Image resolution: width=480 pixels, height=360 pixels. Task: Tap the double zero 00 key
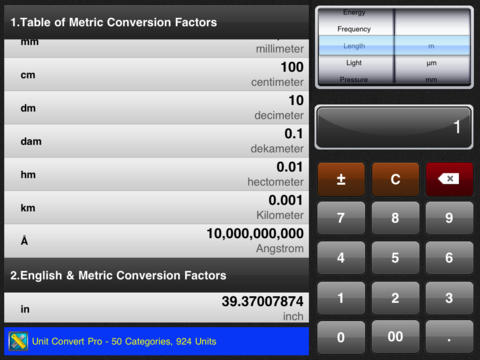(x=395, y=337)
